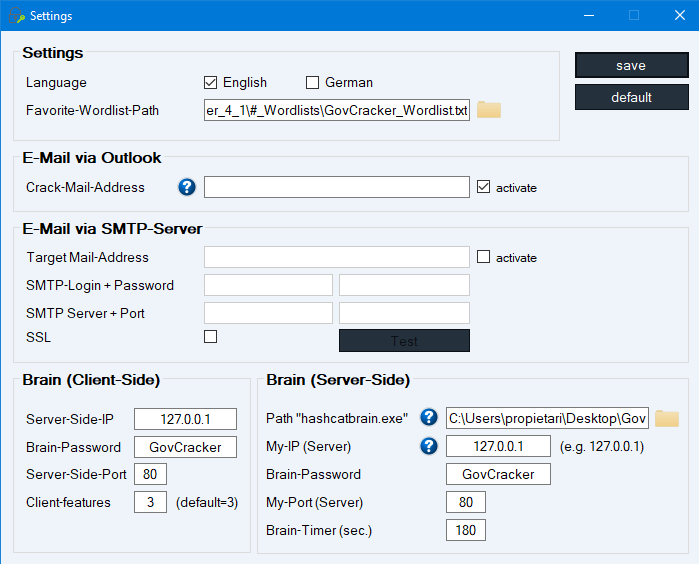Screen dimensions: 699x564
Task: Open help icon next to Crack-Mail-Address
Action: [187, 187]
